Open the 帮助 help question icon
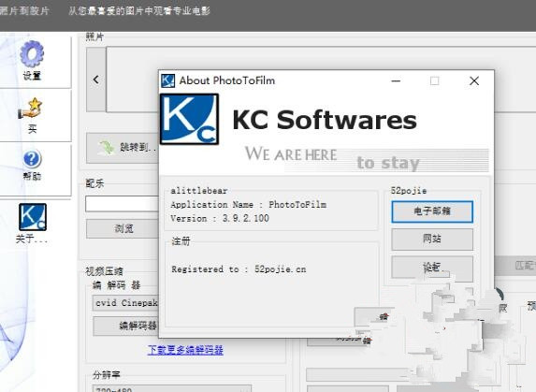536x392 pixels. tap(32, 159)
